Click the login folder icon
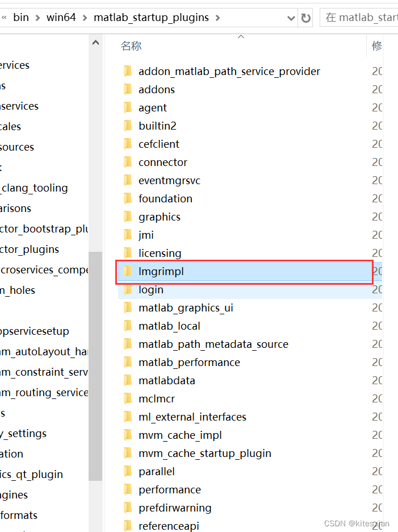The height and width of the screenshot is (532, 398). click(128, 289)
